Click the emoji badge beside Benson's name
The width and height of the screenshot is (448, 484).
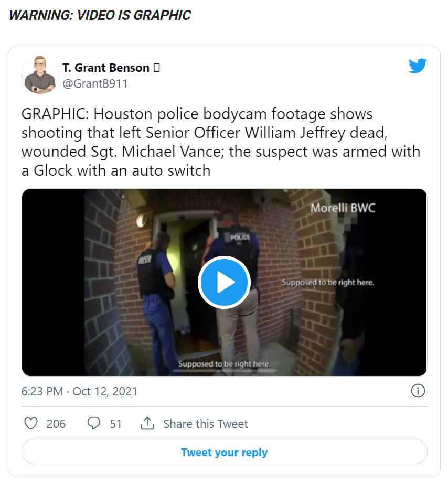pos(157,68)
